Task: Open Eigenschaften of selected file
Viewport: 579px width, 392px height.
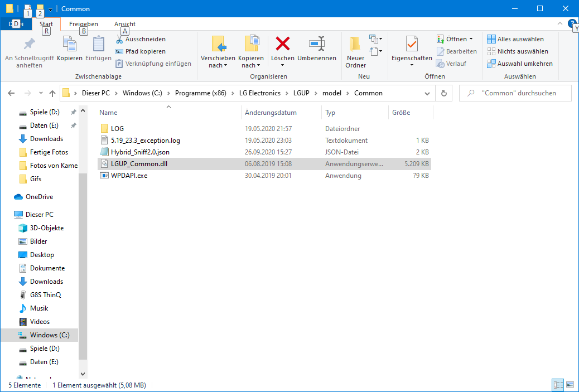Action: [x=412, y=52]
